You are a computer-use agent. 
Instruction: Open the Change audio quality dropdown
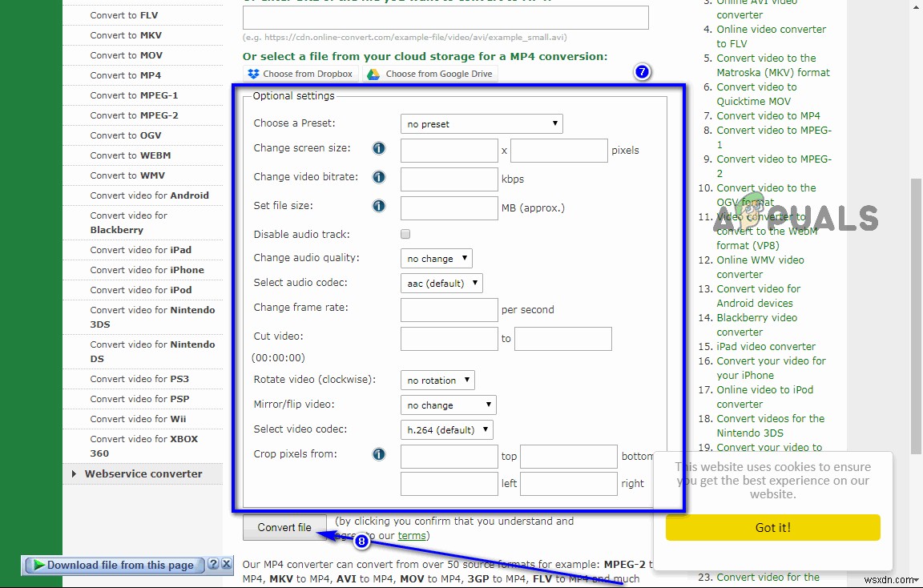point(436,259)
